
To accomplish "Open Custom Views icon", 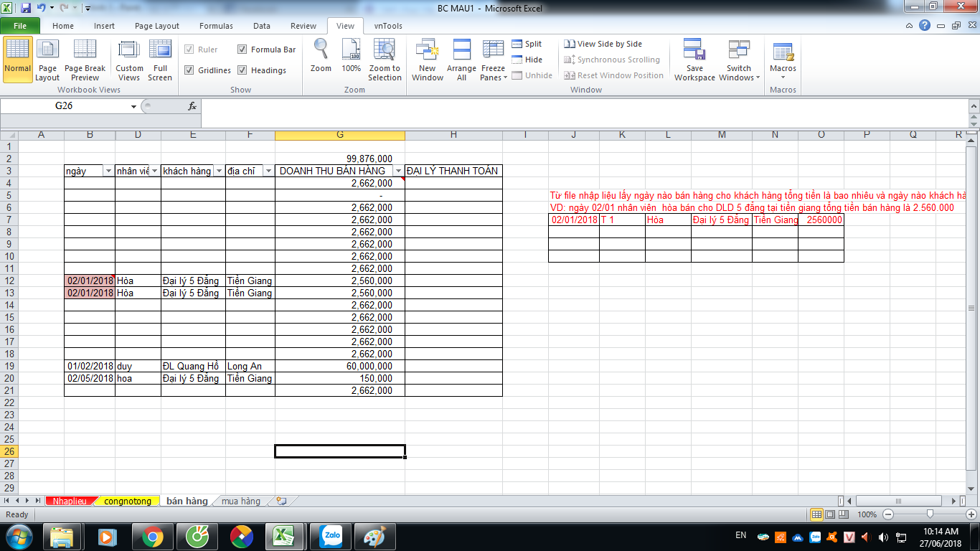I will 129,50.
